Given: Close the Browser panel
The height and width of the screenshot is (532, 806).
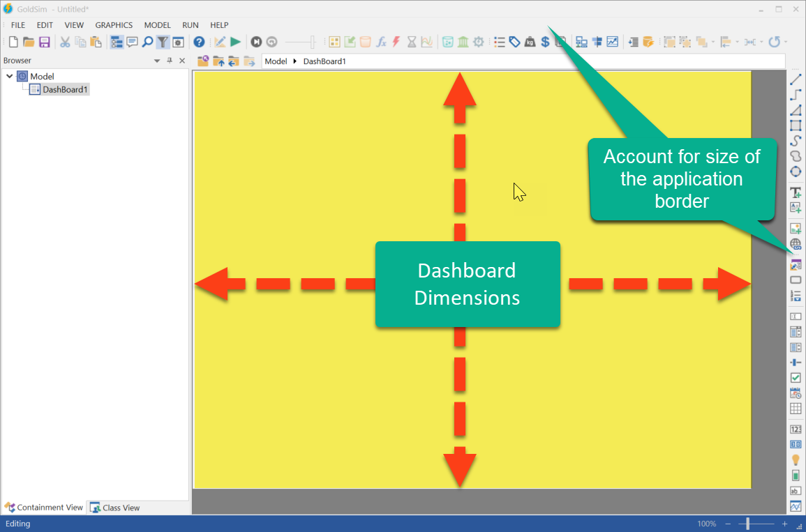Looking at the screenshot, I should [182, 61].
